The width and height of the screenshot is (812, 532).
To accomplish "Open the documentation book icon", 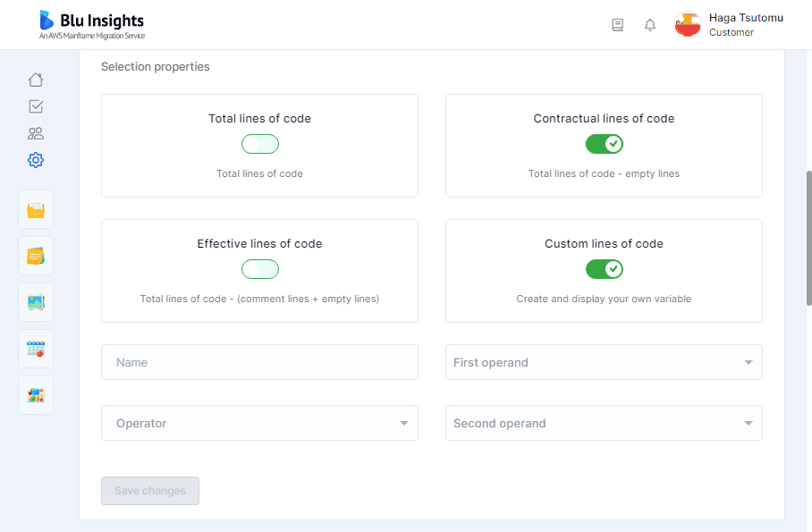I will [617, 25].
